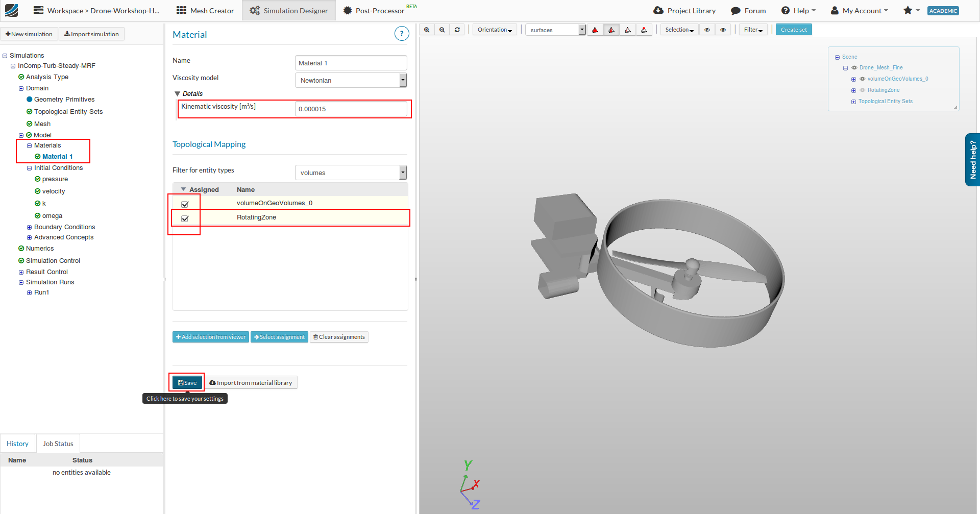Click the SimScale logo icon
Viewport: 980px width, 514px height.
(11, 10)
